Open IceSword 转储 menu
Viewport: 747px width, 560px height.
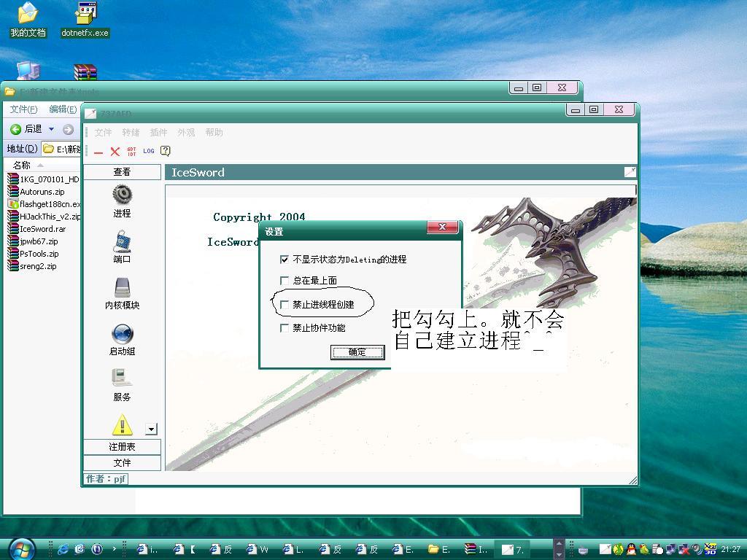pos(131,133)
